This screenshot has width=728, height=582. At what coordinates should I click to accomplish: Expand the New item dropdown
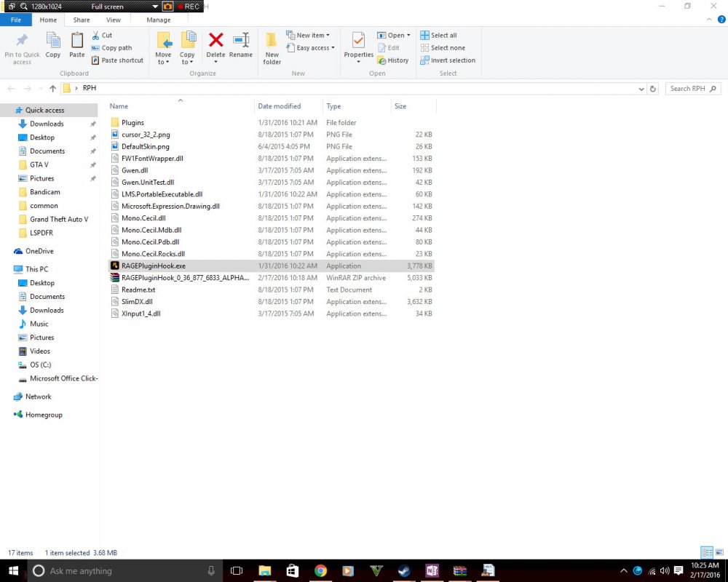pos(328,35)
